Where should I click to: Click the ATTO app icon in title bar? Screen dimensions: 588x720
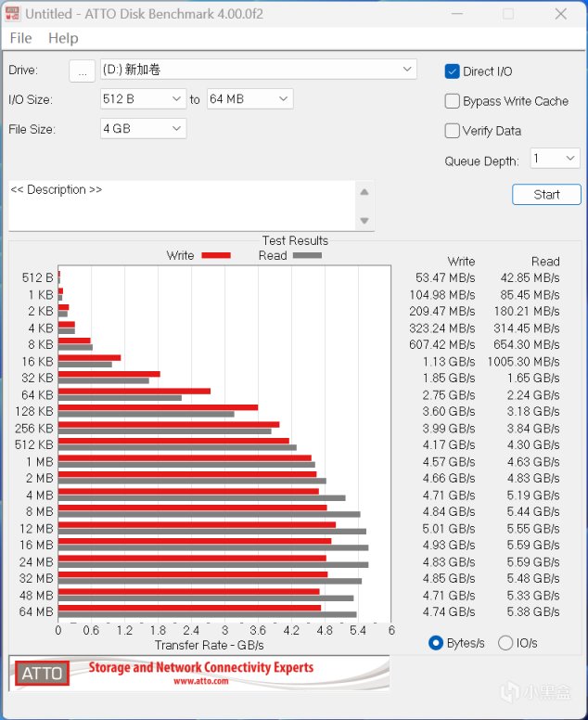click(x=12, y=14)
